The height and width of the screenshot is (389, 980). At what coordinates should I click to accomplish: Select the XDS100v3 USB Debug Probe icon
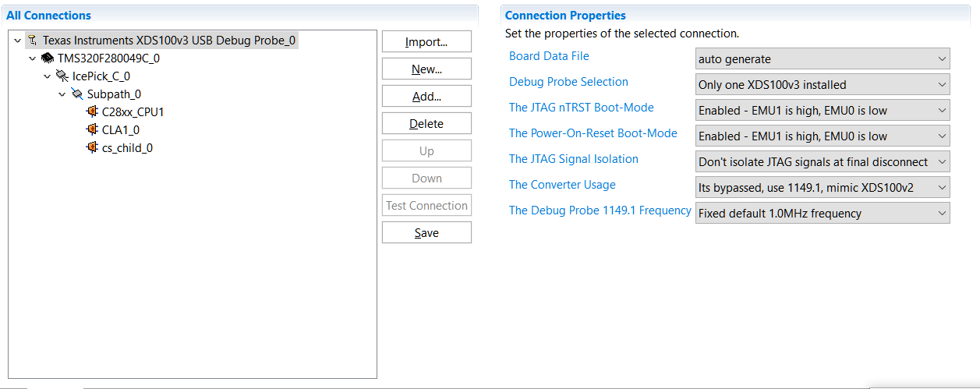click(32, 40)
